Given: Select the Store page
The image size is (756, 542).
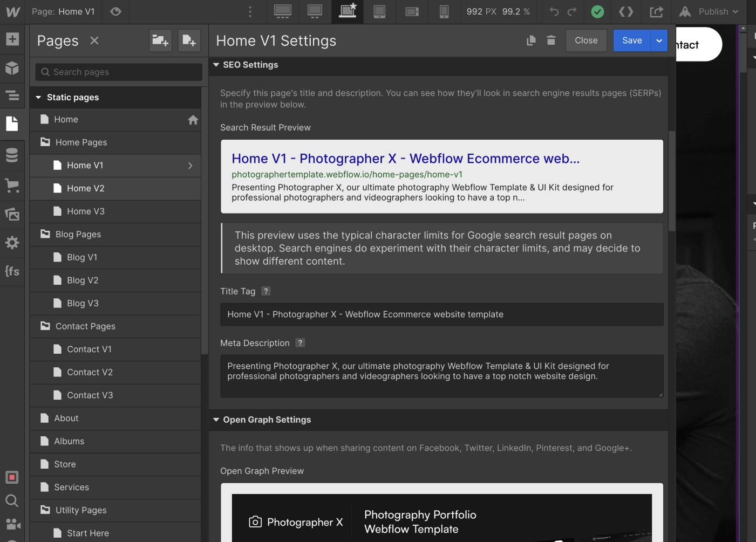Looking at the screenshot, I should (115, 464).
